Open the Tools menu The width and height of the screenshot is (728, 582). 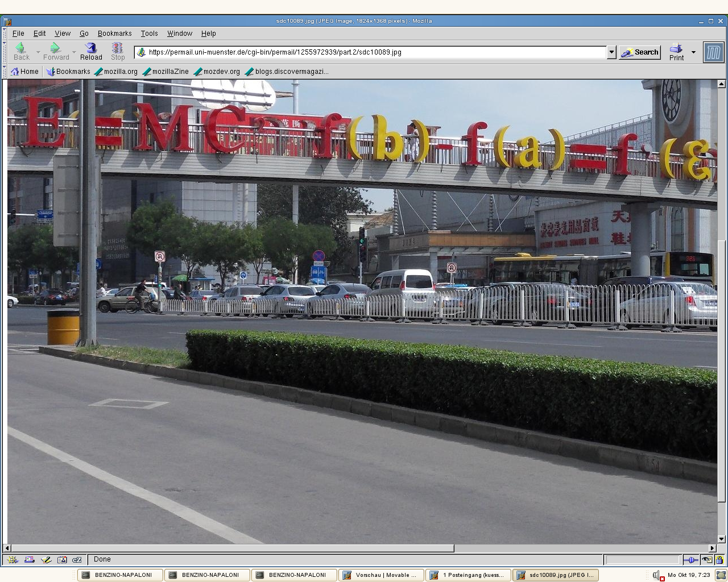149,34
